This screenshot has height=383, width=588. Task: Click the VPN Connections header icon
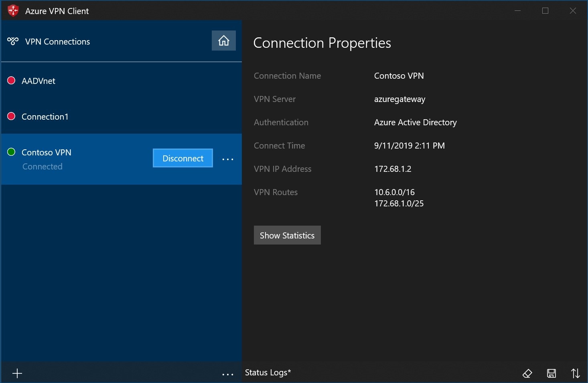13,41
